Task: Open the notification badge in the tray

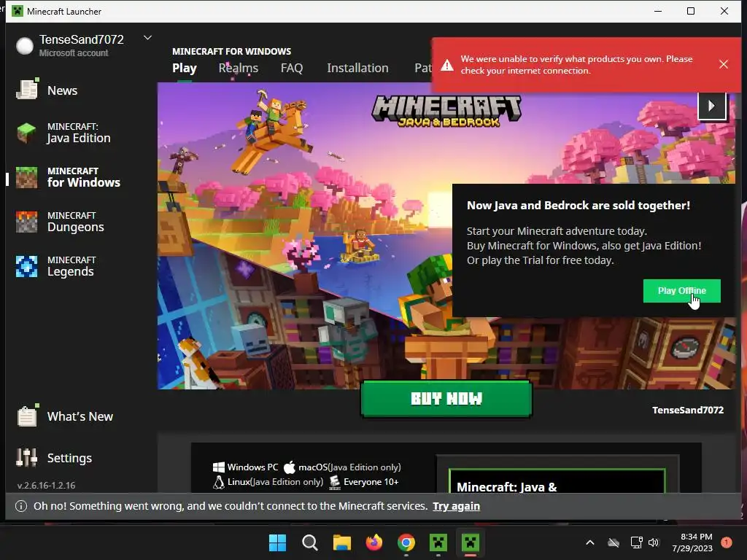Action: [727, 542]
